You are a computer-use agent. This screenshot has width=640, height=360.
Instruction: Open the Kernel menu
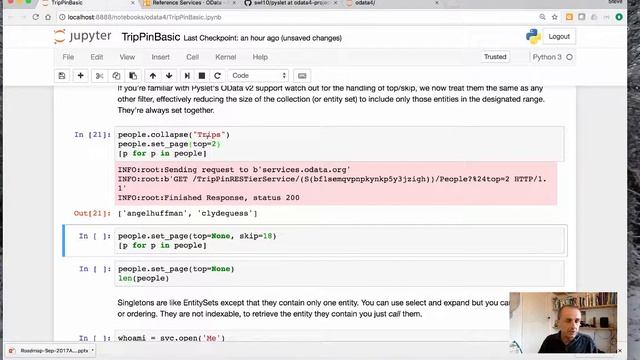click(225, 57)
